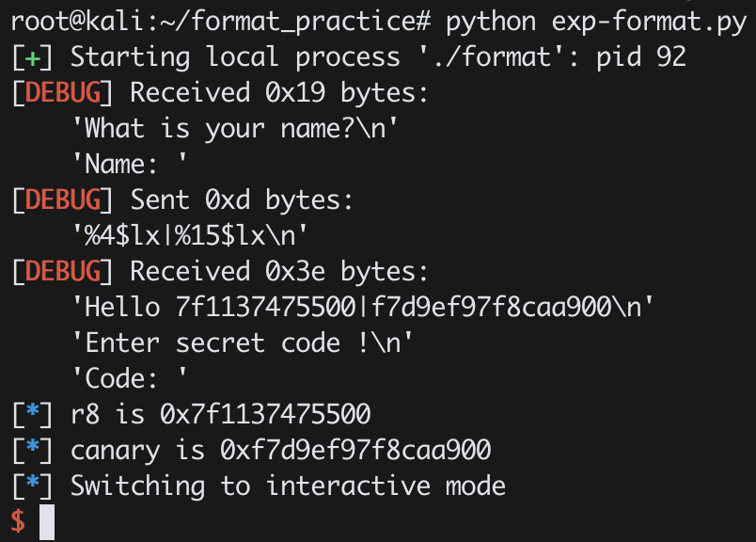The image size is (756, 542).
Task: Click the r8 address value 0x7f1137475500
Action: coord(265,415)
